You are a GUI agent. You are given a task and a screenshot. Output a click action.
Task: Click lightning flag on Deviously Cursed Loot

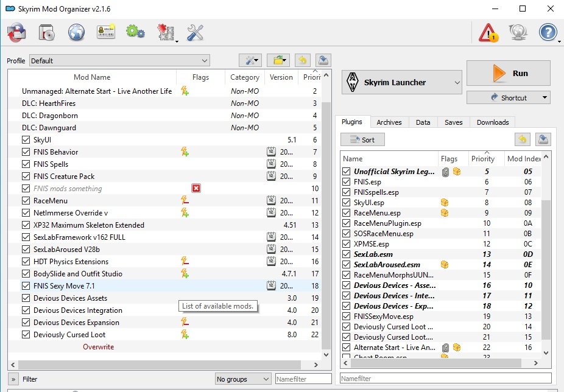(x=185, y=334)
